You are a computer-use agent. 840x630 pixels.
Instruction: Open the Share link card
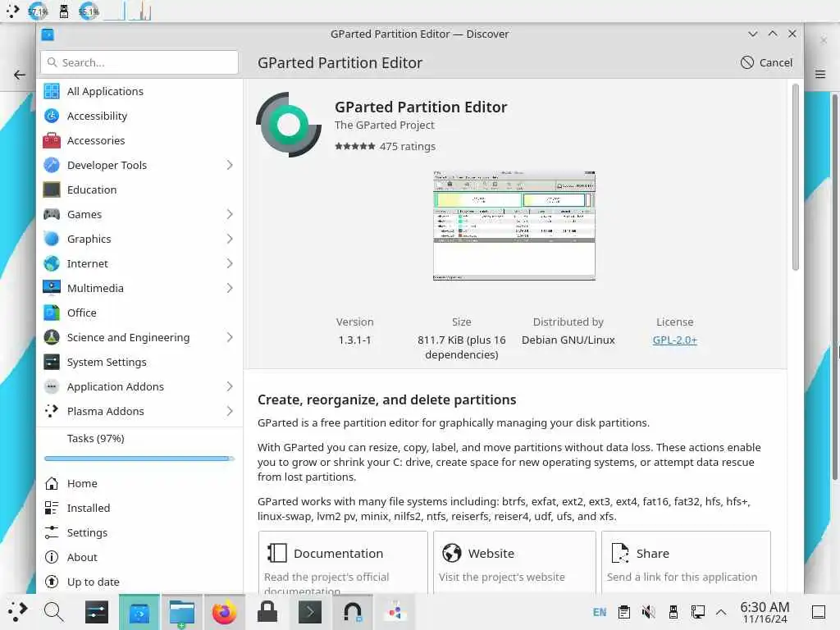[686, 563]
